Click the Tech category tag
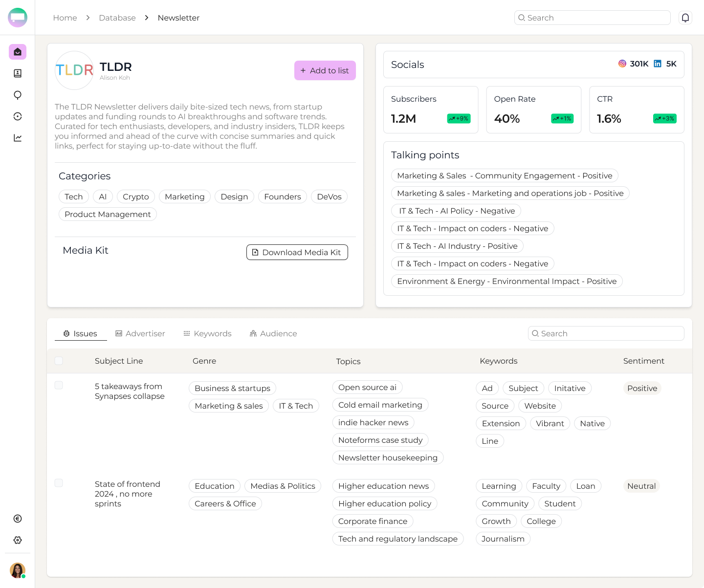The image size is (704, 588). [74, 196]
